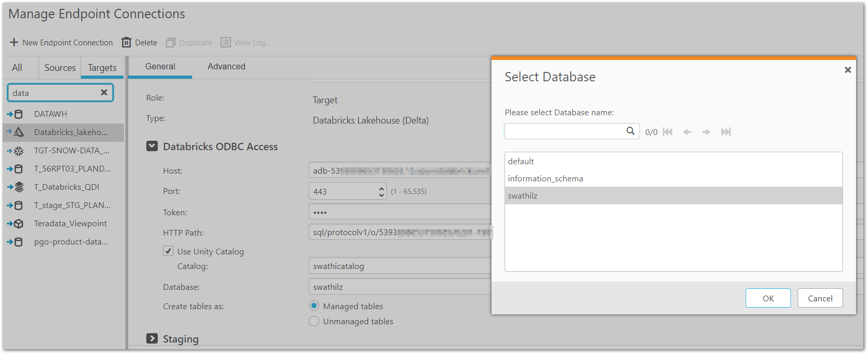Increase the Port number with stepper
Viewport: 868px width, 354px height.
click(x=382, y=188)
